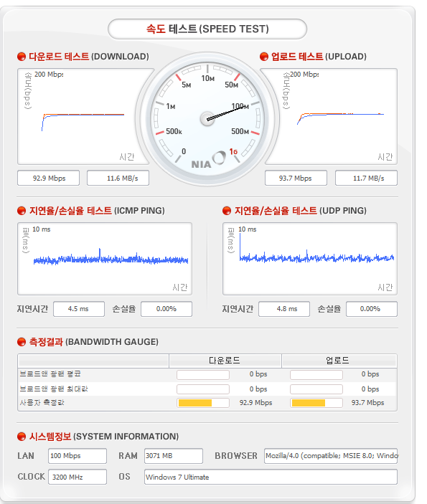The height and width of the screenshot is (504, 427).
Task: Click the NIA logo on the speedometer
Action: click(x=209, y=161)
